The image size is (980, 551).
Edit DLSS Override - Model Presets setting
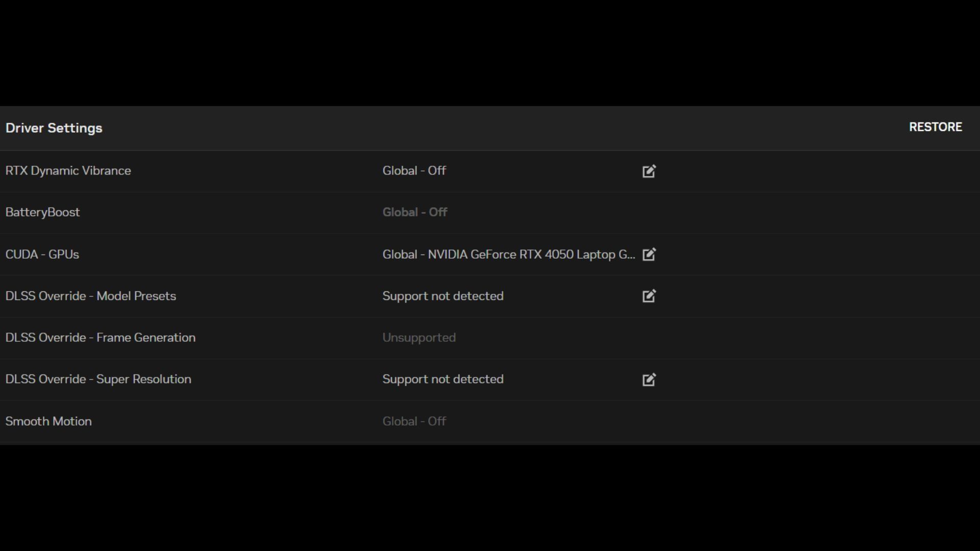pos(649,296)
